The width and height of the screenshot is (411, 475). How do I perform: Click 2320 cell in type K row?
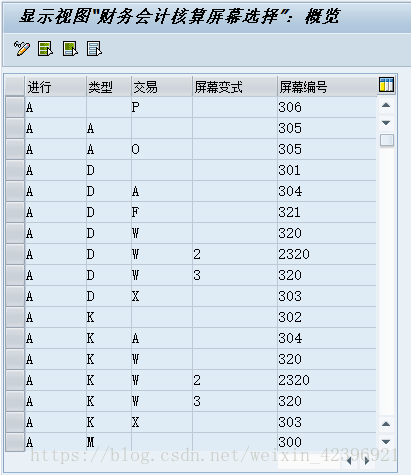click(x=327, y=380)
